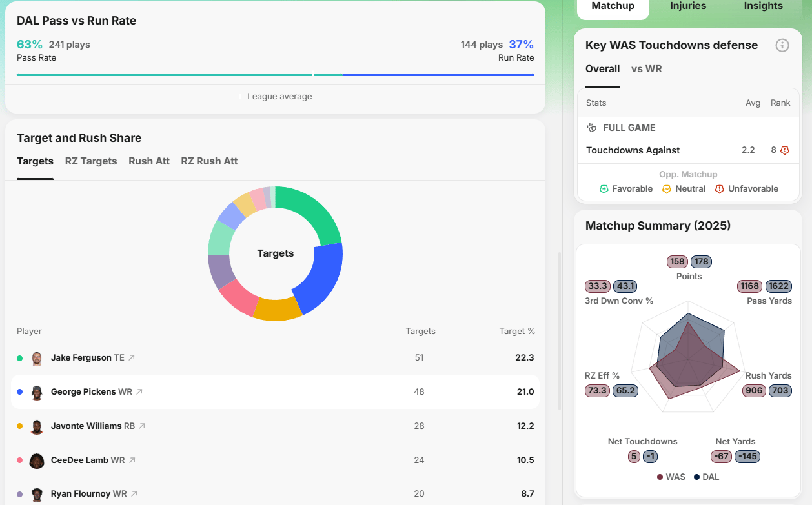Click the DAL Pass Yards value 1622
The image size is (812, 505).
[x=778, y=286]
